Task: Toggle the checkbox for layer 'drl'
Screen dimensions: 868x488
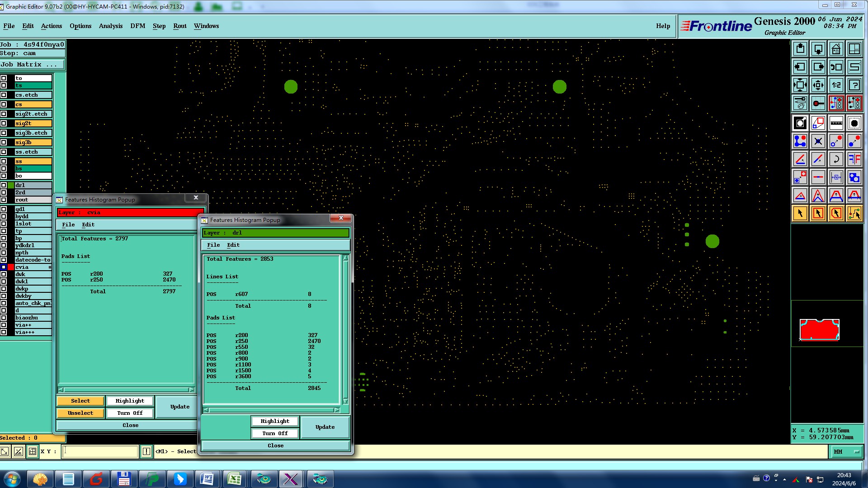Action: point(4,185)
